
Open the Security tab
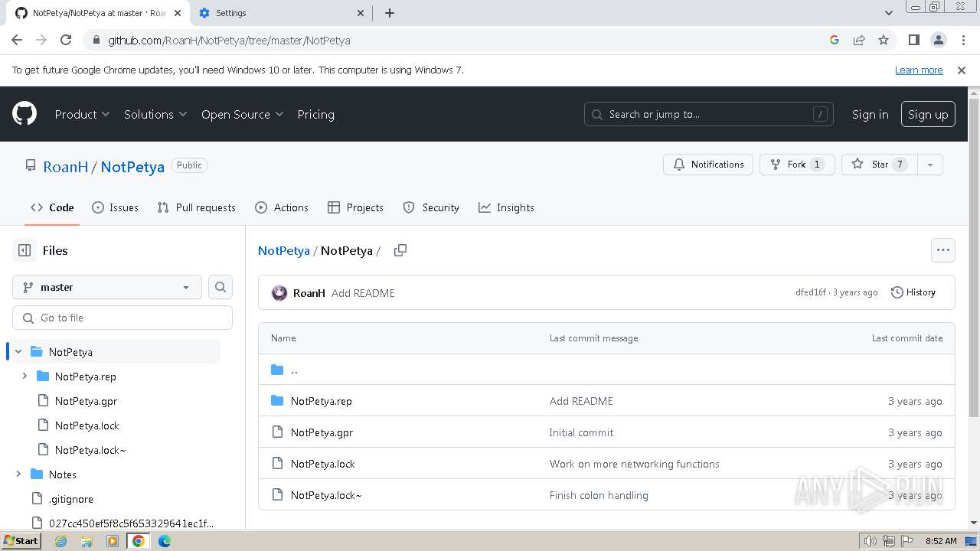431,207
